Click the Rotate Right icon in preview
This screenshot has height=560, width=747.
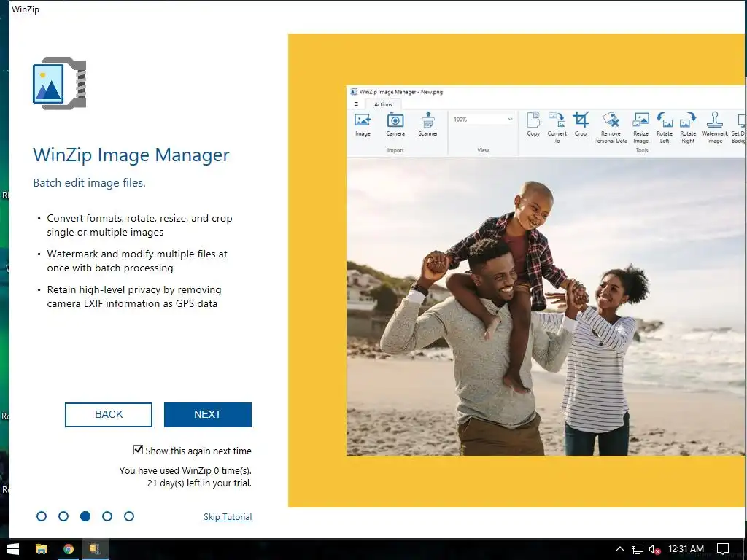[688, 128]
